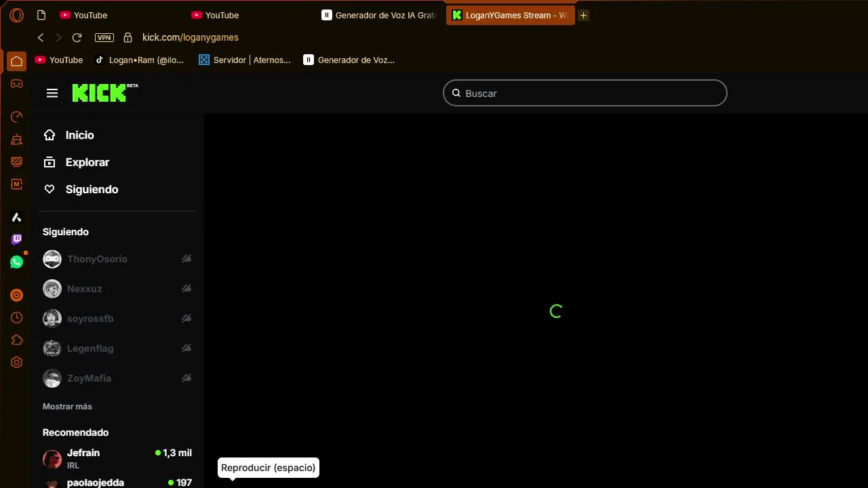Click soyrossfb offline status icon
This screenshot has height=488, width=868.
coord(186,319)
